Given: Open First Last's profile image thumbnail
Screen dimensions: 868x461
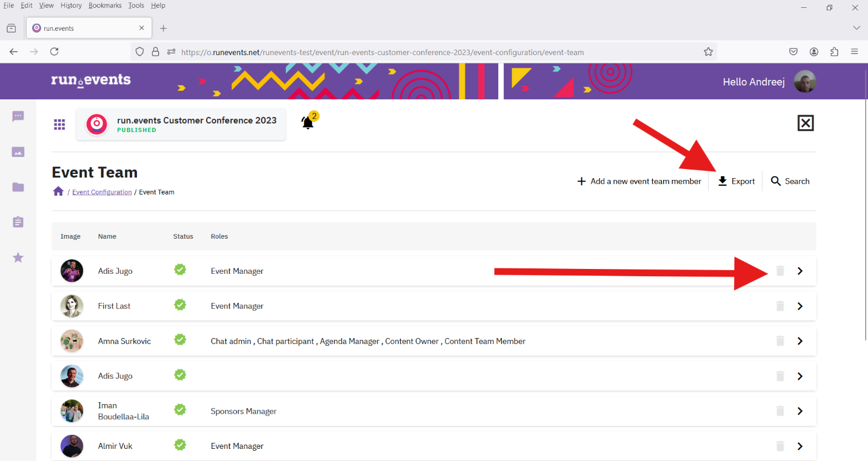Looking at the screenshot, I should tap(72, 306).
